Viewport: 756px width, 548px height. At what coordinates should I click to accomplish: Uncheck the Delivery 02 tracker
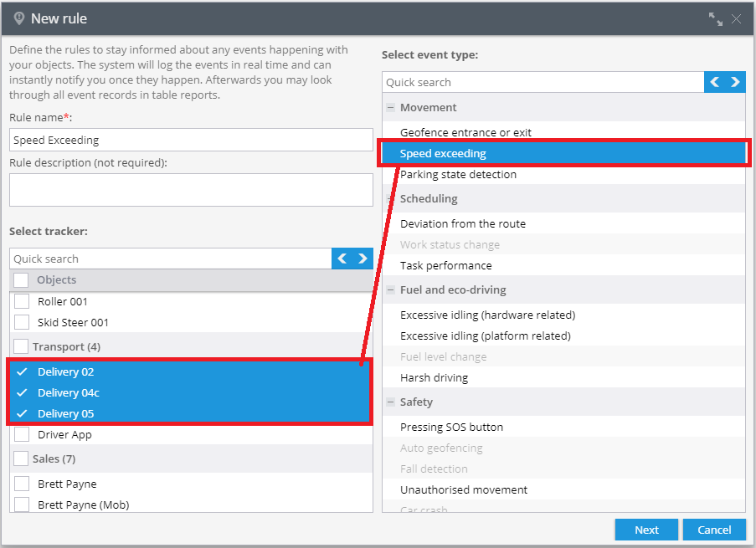23,371
